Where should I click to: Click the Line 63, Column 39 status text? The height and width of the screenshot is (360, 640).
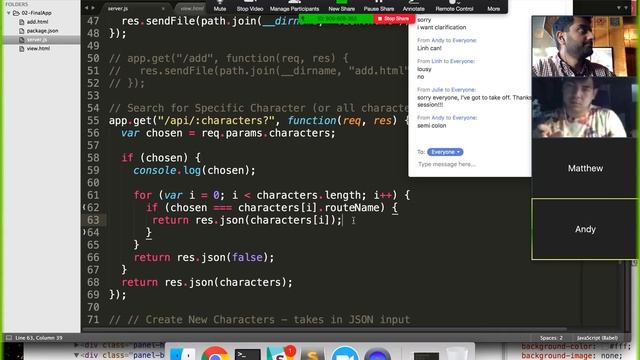(39, 338)
